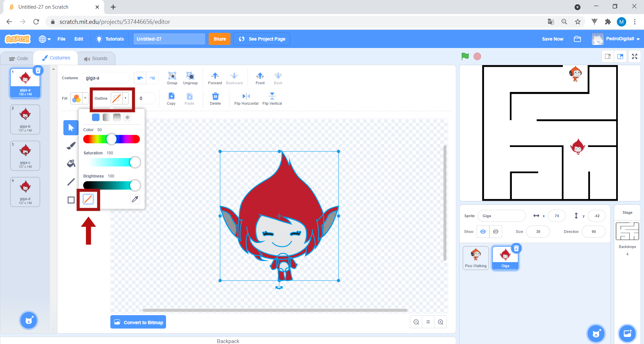Select horizontal gradient fill style
644x344 pixels.
pos(106,117)
